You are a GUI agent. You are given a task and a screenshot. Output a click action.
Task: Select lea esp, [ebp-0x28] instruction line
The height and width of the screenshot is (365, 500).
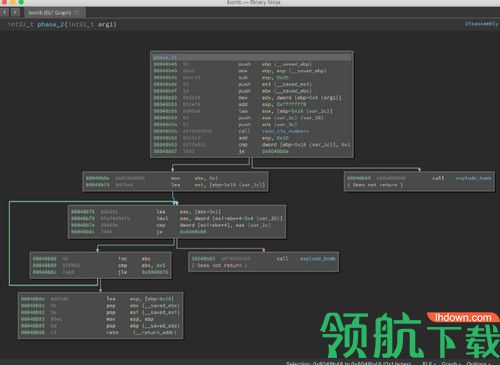[101, 299]
